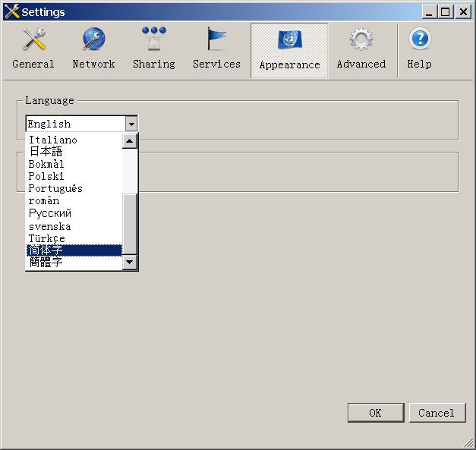Open the Network globe icon
Image resolution: width=476 pixels, height=450 pixels.
(93, 39)
